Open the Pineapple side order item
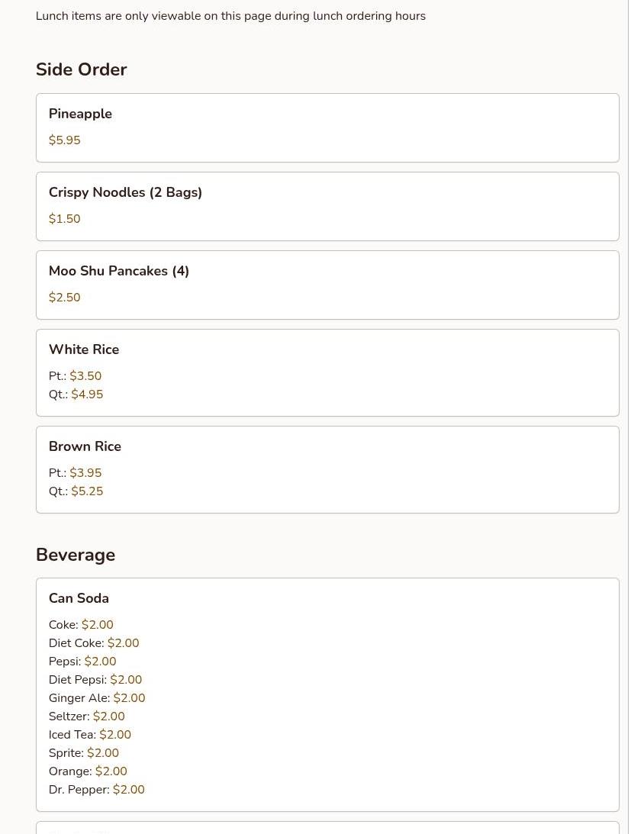This screenshot has height=834, width=644. tap(80, 114)
